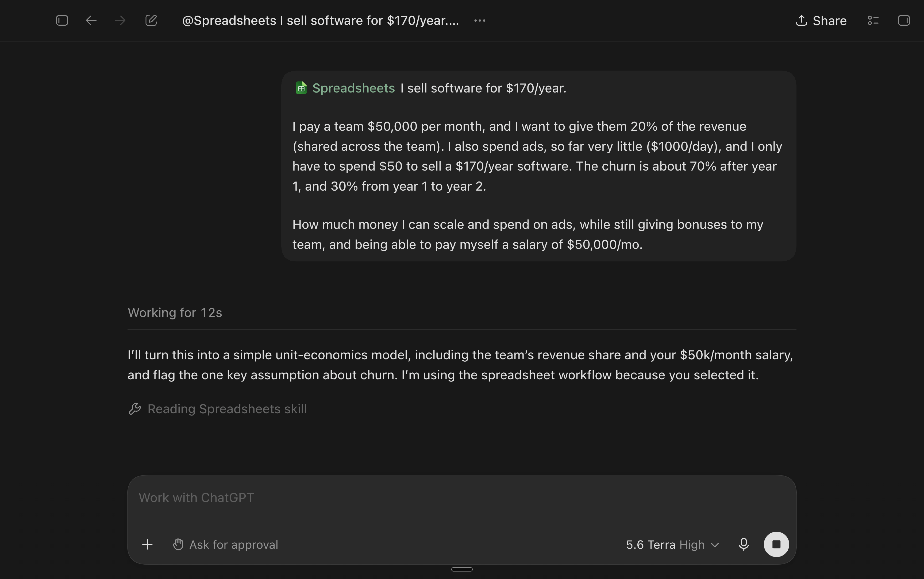Image resolution: width=924 pixels, height=579 pixels.
Task: Open the task list icon near Share
Action: [x=873, y=20]
